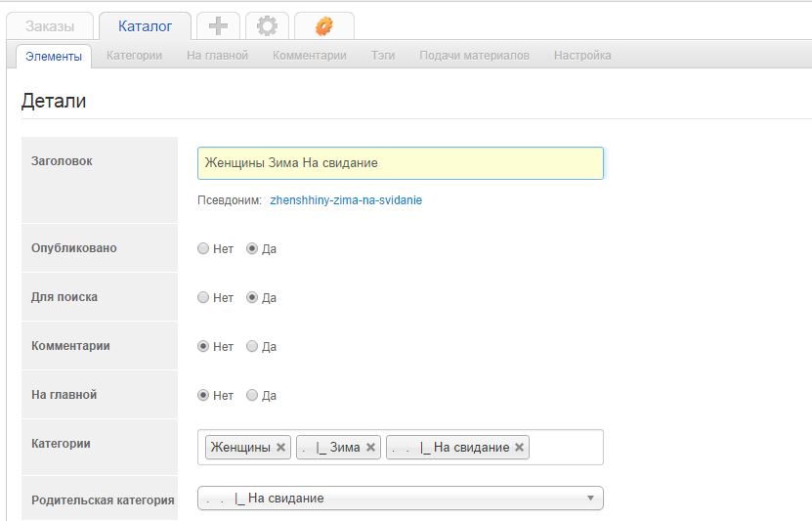Remove the Зима category tag

[x=370, y=447]
